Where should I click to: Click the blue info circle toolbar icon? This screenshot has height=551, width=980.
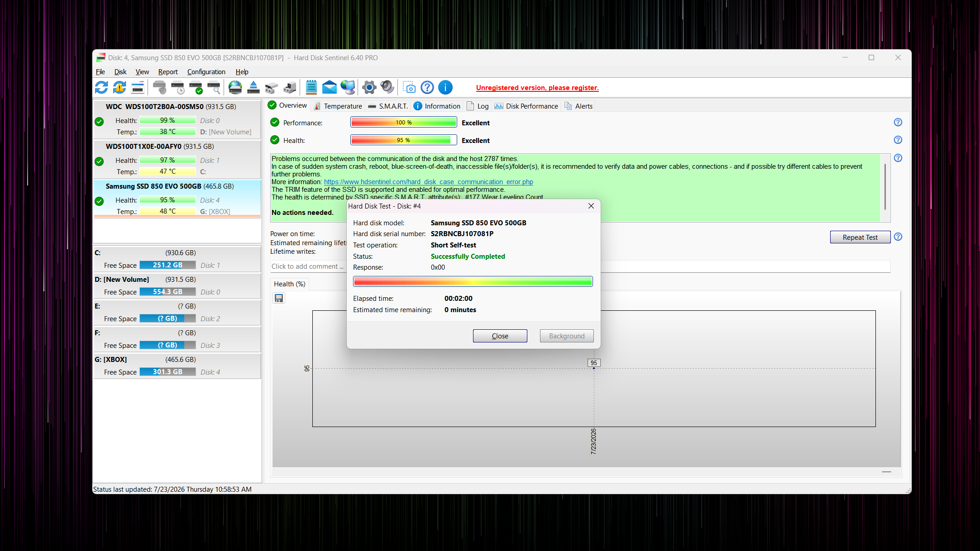click(445, 87)
